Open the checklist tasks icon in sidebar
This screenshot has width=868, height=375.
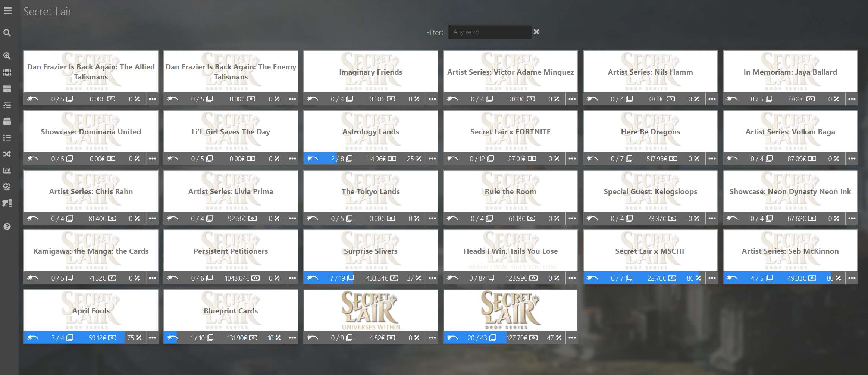coord(7,105)
